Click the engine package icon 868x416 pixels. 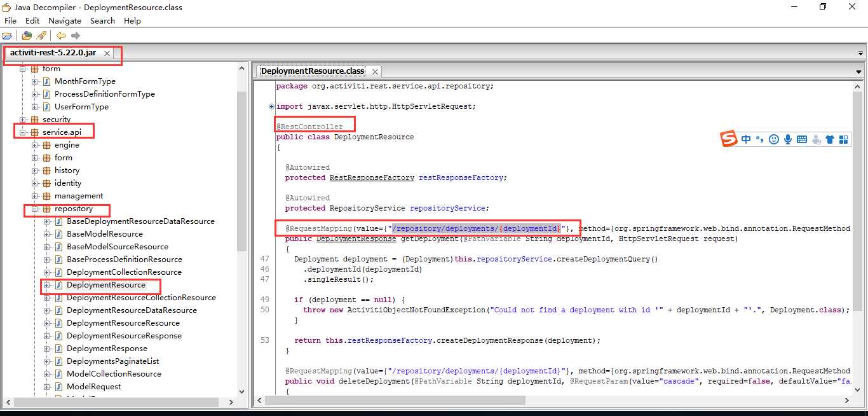47,145
